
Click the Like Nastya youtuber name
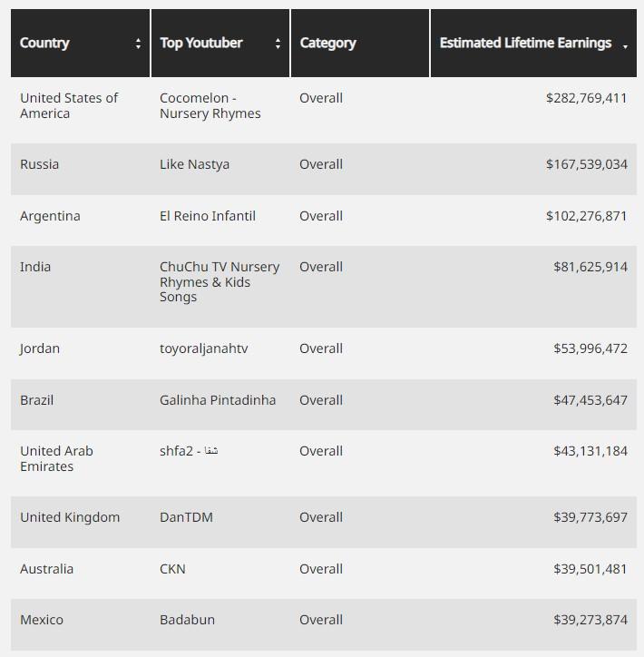click(x=194, y=164)
